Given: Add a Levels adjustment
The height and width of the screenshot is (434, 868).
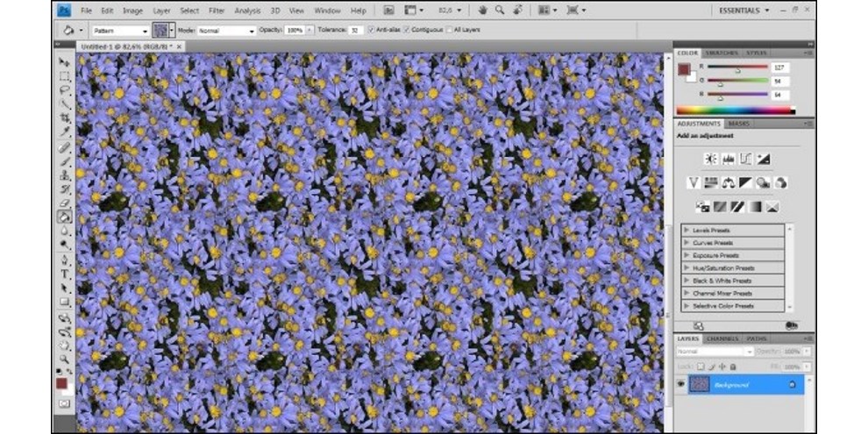Looking at the screenshot, I should point(729,160).
